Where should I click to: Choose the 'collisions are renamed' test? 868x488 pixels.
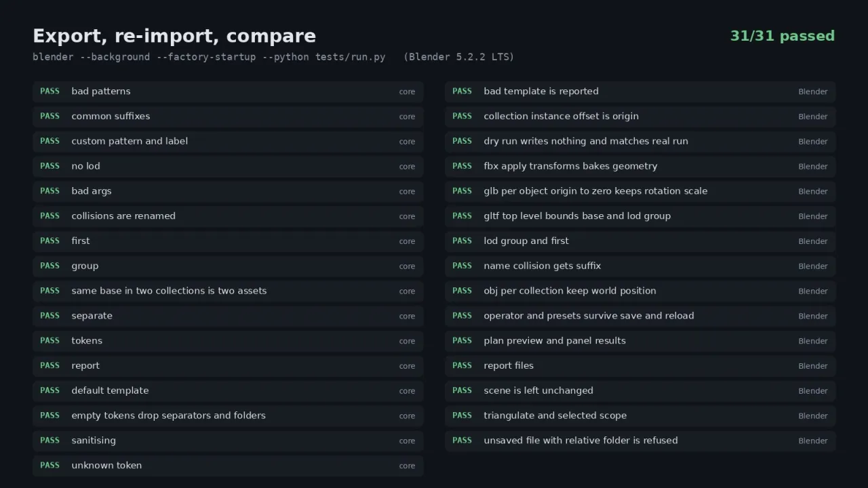pos(228,216)
